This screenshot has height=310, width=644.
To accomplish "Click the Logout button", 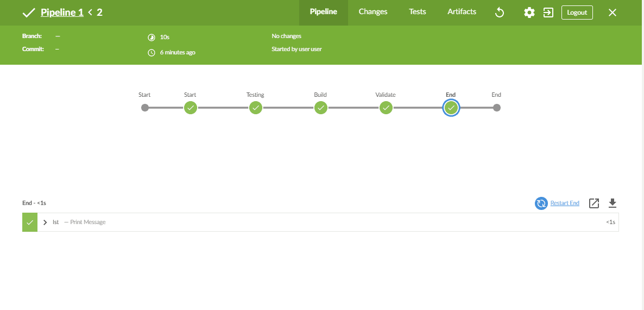I will (577, 13).
